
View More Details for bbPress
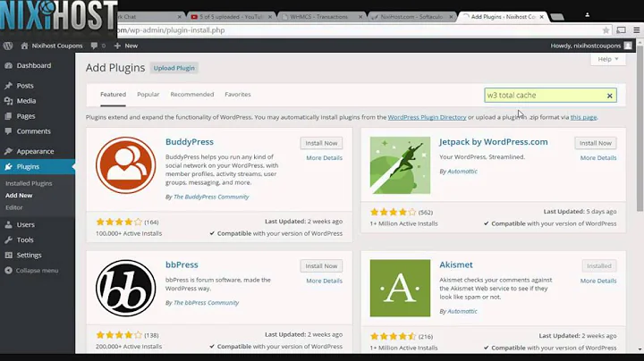pos(324,281)
